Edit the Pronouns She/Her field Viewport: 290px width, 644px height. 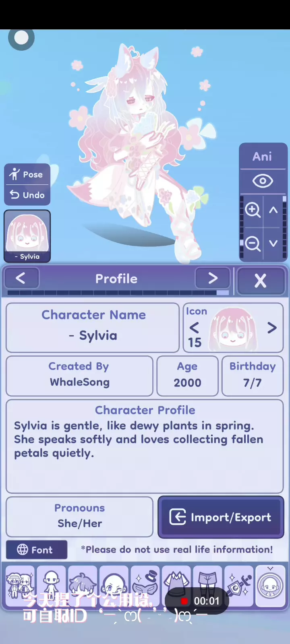click(x=80, y=516)
